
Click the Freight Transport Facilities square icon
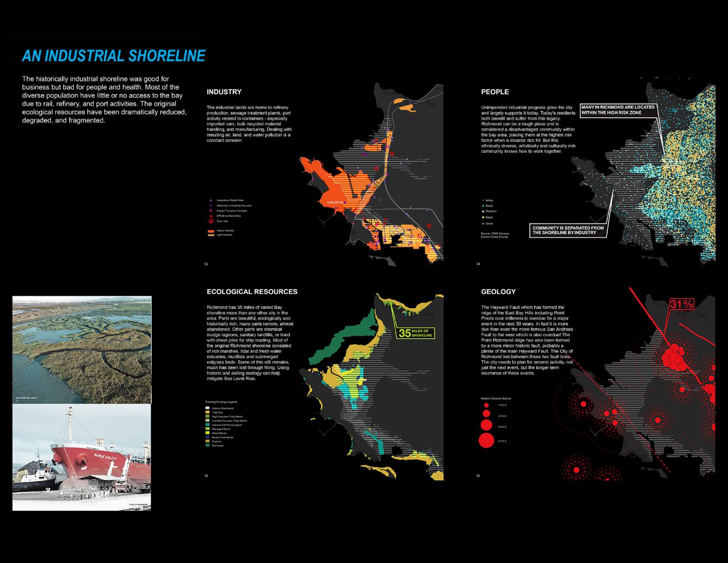[x=211, y=211]
